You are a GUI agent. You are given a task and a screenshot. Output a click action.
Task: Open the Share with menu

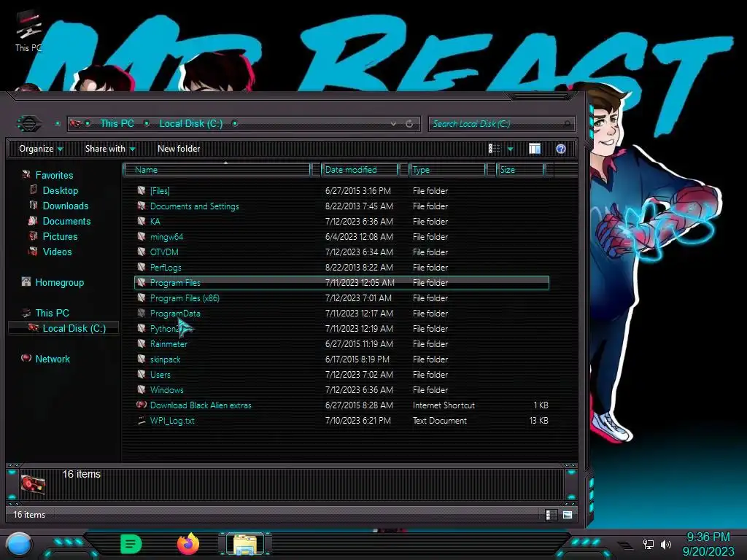110,149
